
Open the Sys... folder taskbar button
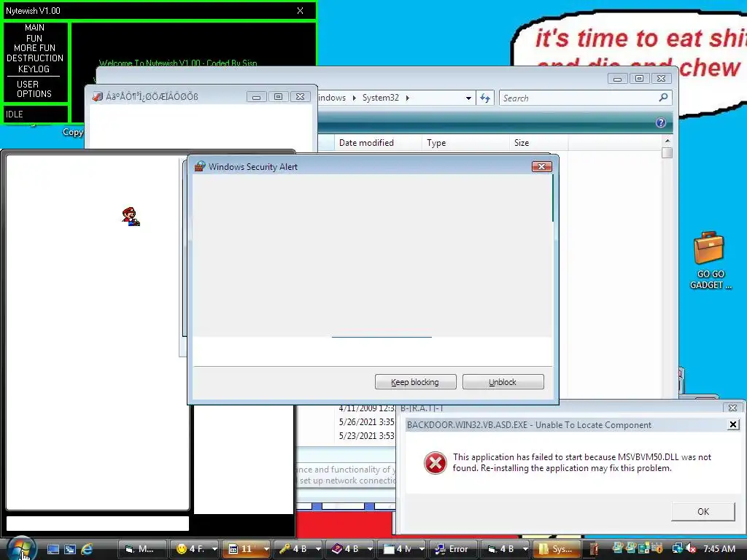point(557,549)
